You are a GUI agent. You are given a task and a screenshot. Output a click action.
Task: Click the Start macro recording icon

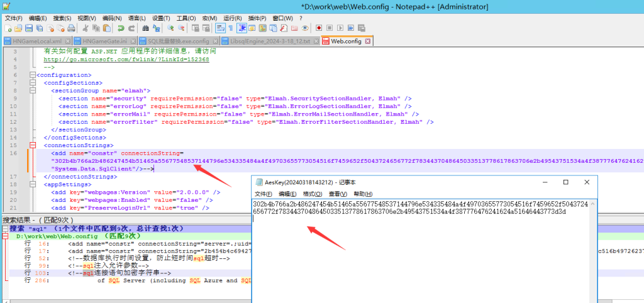click(x=319, y=28)
